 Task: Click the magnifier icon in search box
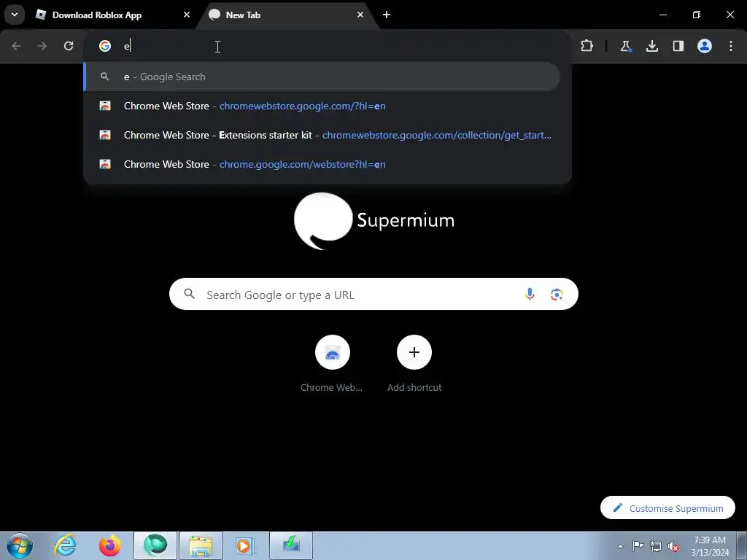tap(189, 294)
